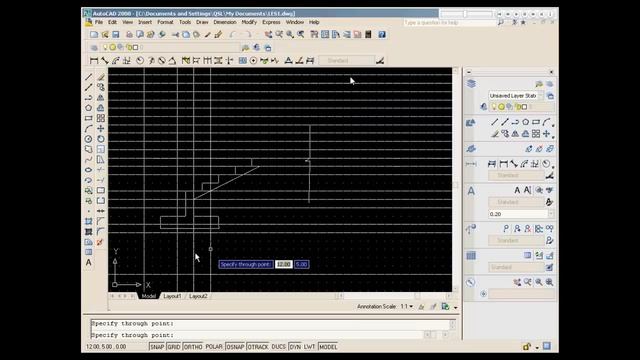Open the Express menu

coord(271,22)
